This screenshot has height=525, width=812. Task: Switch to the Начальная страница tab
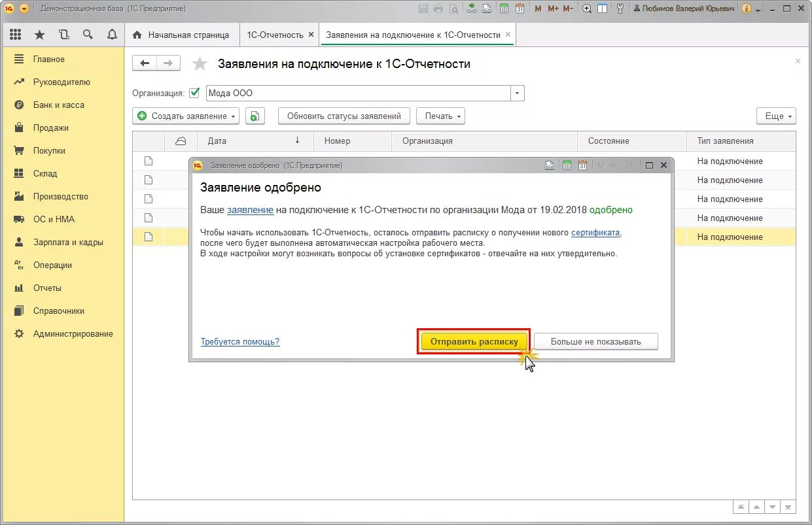181,35
